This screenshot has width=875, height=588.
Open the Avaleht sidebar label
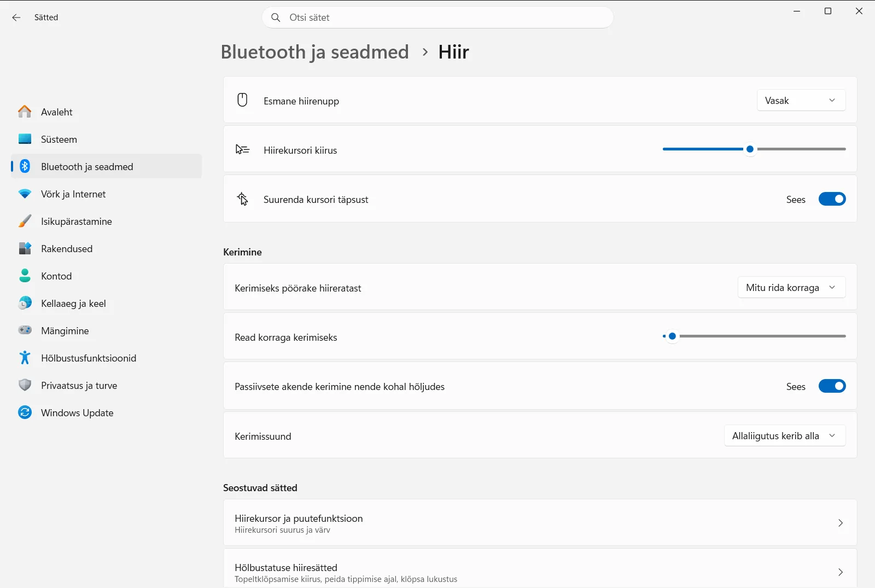coord(57,112)
